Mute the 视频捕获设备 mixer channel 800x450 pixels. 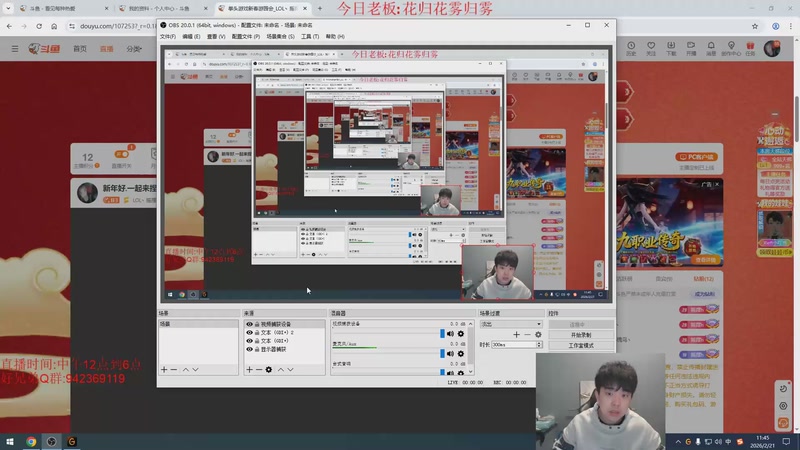(x=451, y=334)
